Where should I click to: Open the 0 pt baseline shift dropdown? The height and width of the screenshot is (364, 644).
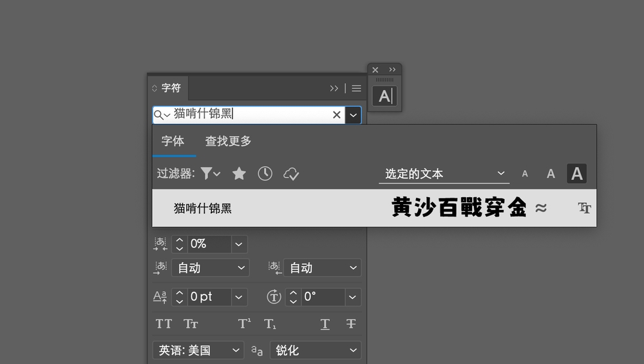[239, 296]
